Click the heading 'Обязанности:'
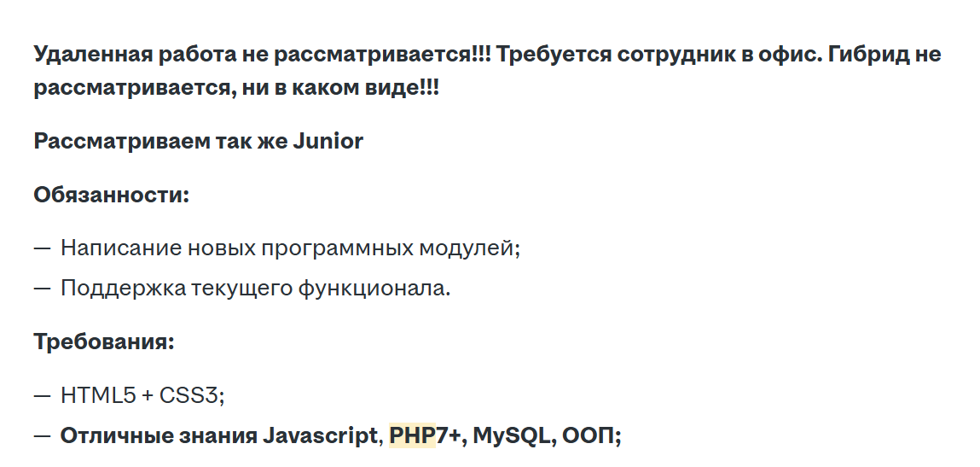The image size is (980, 467). 111,195
